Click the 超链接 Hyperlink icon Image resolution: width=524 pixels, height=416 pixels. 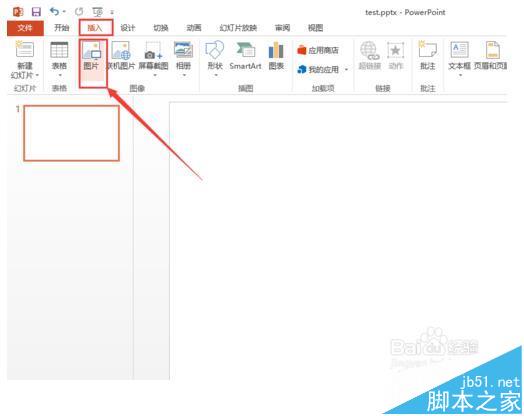369,50
